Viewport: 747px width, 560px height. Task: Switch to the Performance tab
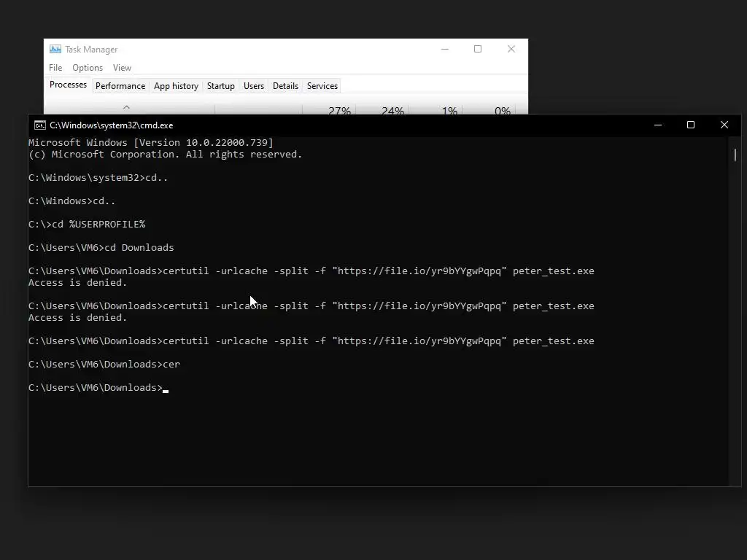pyautogui.click(x=120, y=86)
